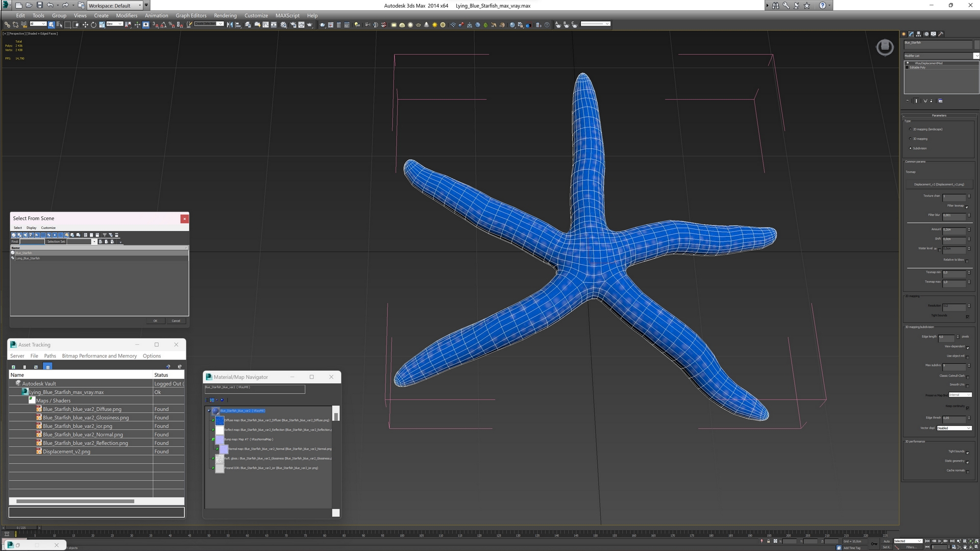This screenshot has width=980, height=551.
Task: Click the Diffuse map blue swatch in Material Navigator
Action: point(219,420)
